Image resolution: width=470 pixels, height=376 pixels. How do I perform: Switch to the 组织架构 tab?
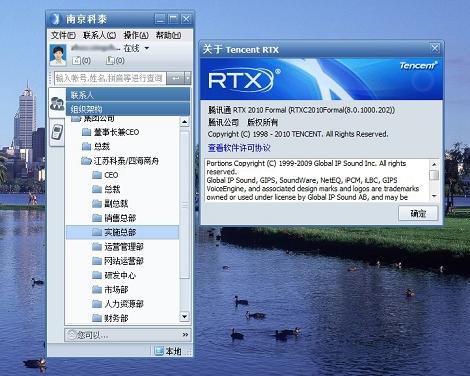pos(128,109)
